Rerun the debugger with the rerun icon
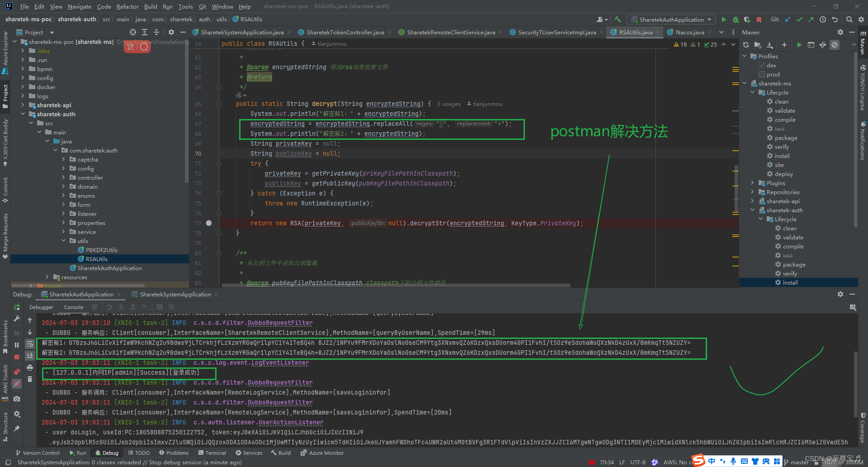 coord(17,307)
